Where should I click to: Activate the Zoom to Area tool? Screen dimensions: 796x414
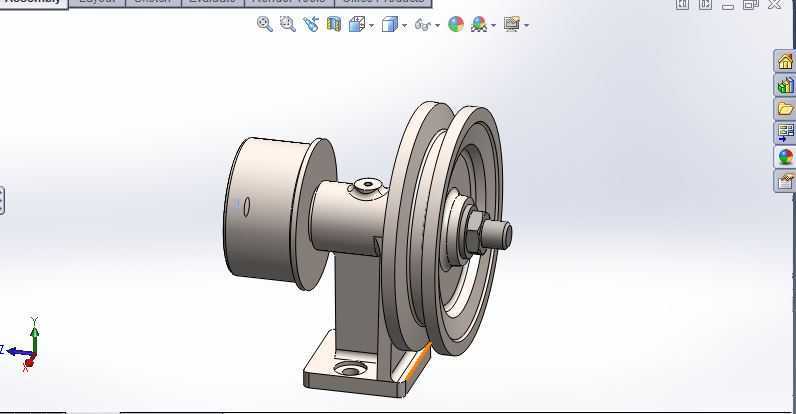pyautogui.click(x=288, y=24)
